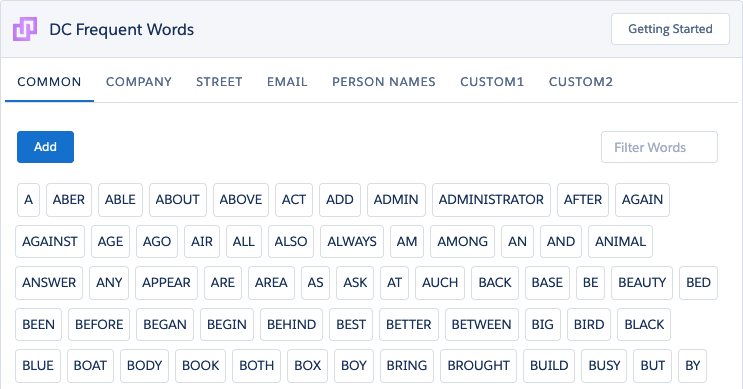Go to the CUSTOM1 tab
743x389 pixels.
coord(492,82)
